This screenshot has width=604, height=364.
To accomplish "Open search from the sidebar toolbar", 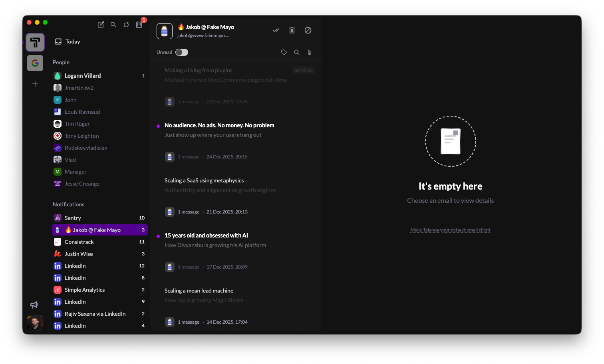I will tap(113, 25).
